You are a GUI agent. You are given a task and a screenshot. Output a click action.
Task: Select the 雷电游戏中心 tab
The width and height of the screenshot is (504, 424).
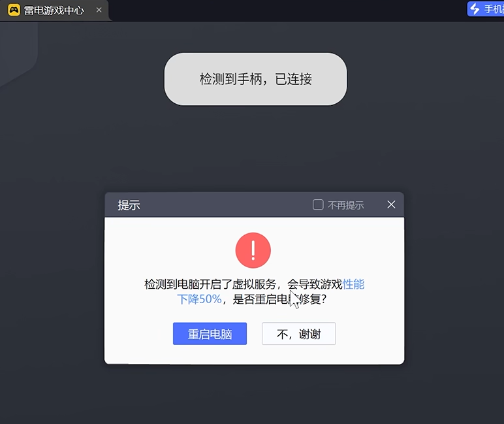pos(55,10)
